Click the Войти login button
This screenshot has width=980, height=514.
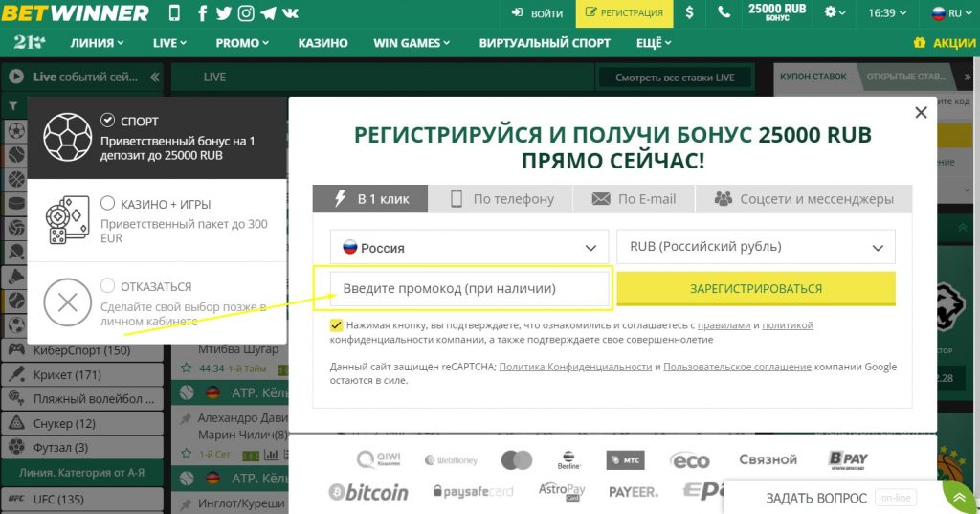click(x=537, y=13)
